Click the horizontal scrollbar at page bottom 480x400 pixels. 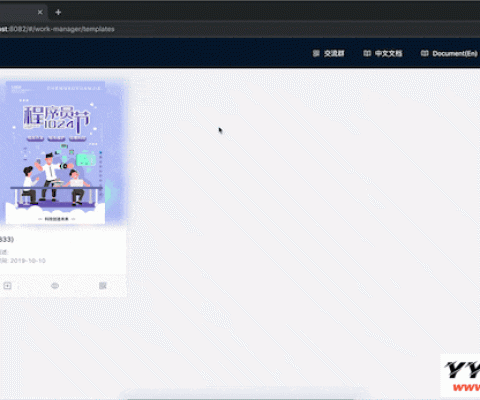coord(240,398)
